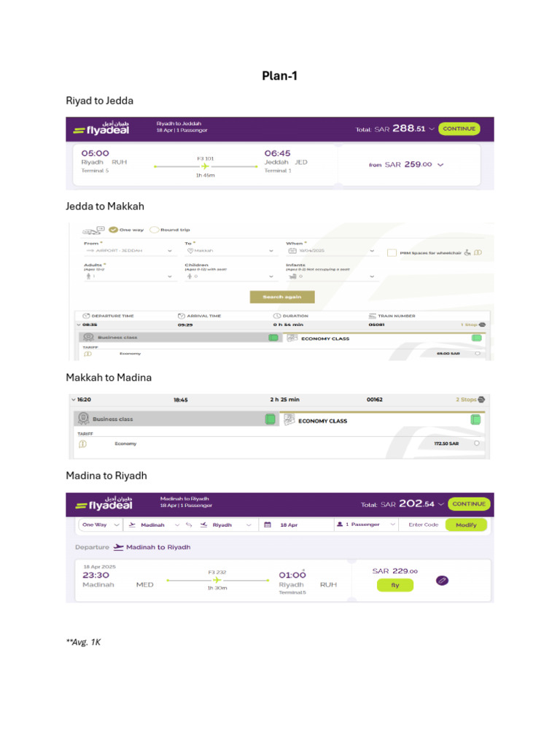Image resolution: width=560 pixels, height=747 pixels.
Task: Open the One Way trip type dropdown
Action: coord(101,525)
